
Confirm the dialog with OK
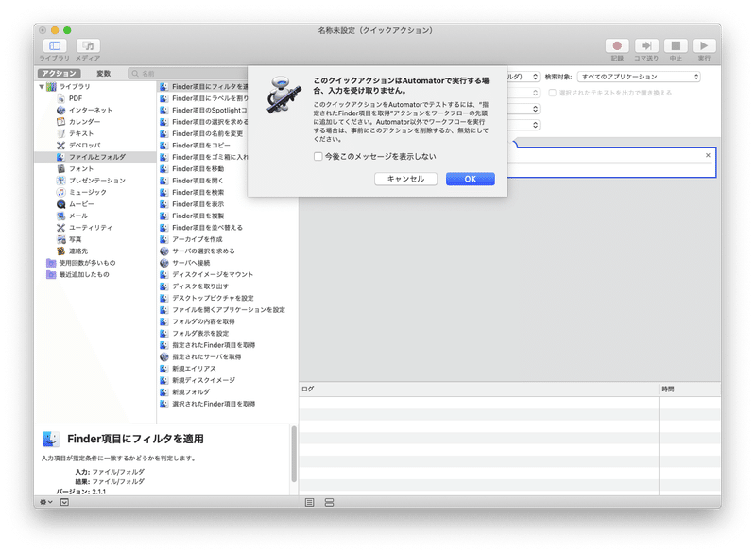(470, 179)
